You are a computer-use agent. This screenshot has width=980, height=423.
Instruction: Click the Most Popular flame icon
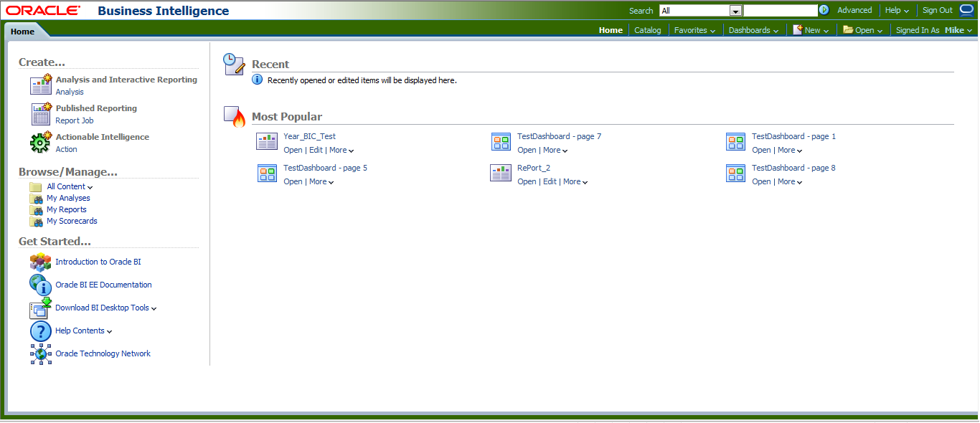[x=234, y=116]
